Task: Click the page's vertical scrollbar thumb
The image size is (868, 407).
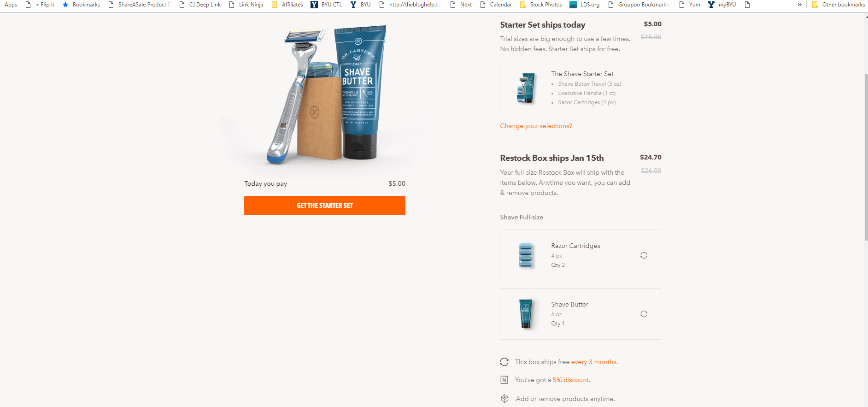Action: 866,157
